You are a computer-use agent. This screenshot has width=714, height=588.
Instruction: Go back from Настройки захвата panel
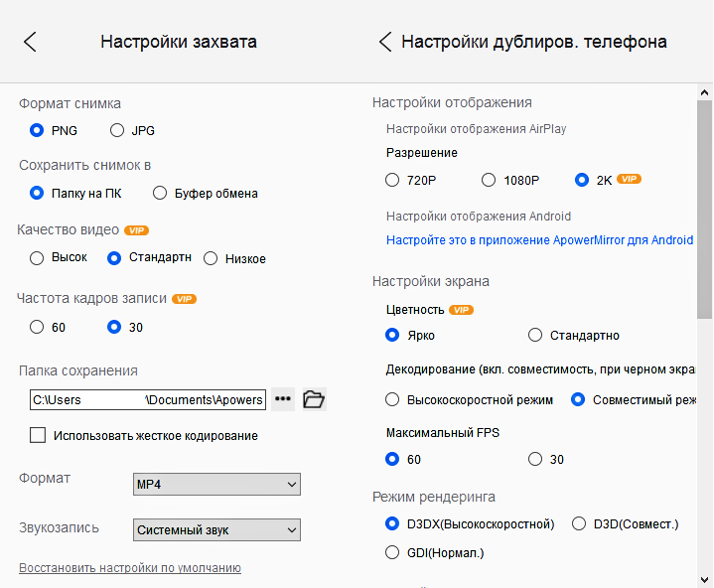pyautogui.click(x=30, y=42)
